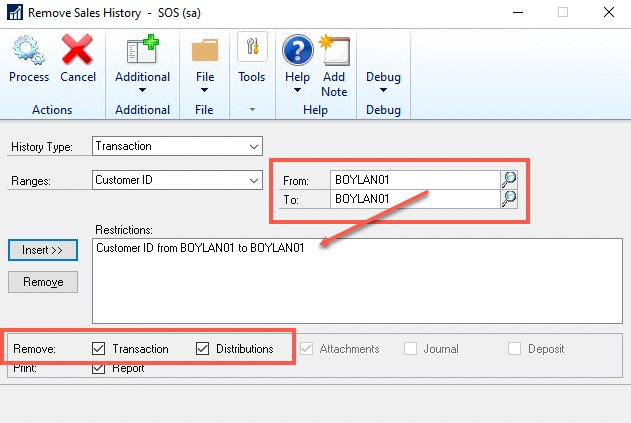Click the File folder icon
Viewport: 631px width, 423px height.
click(x=205, y=50)
